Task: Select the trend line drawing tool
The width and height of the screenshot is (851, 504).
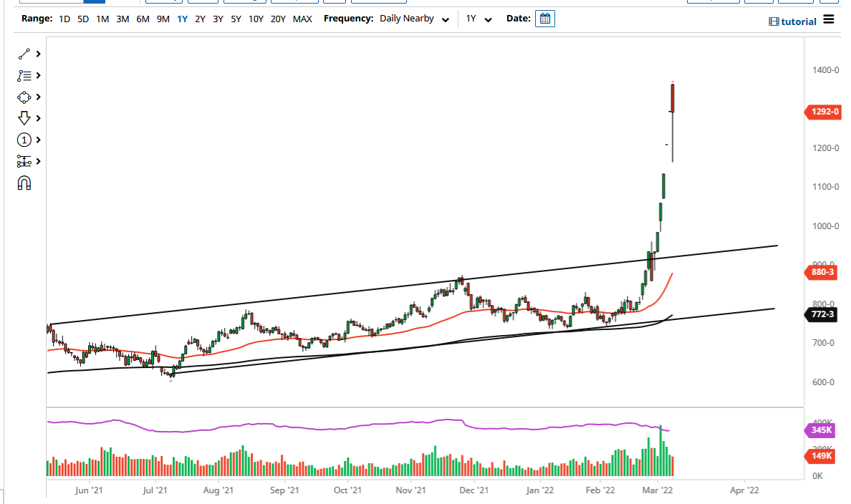Action: [x=24, y=54]
